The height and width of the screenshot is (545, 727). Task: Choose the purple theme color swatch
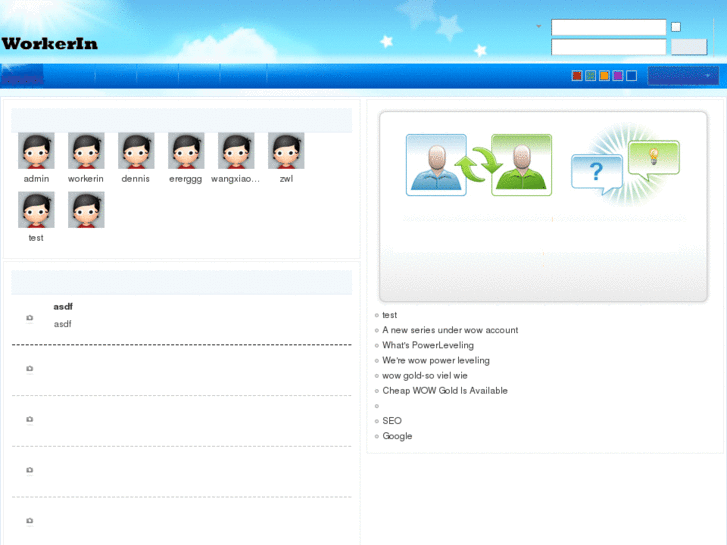pos(618,76)
